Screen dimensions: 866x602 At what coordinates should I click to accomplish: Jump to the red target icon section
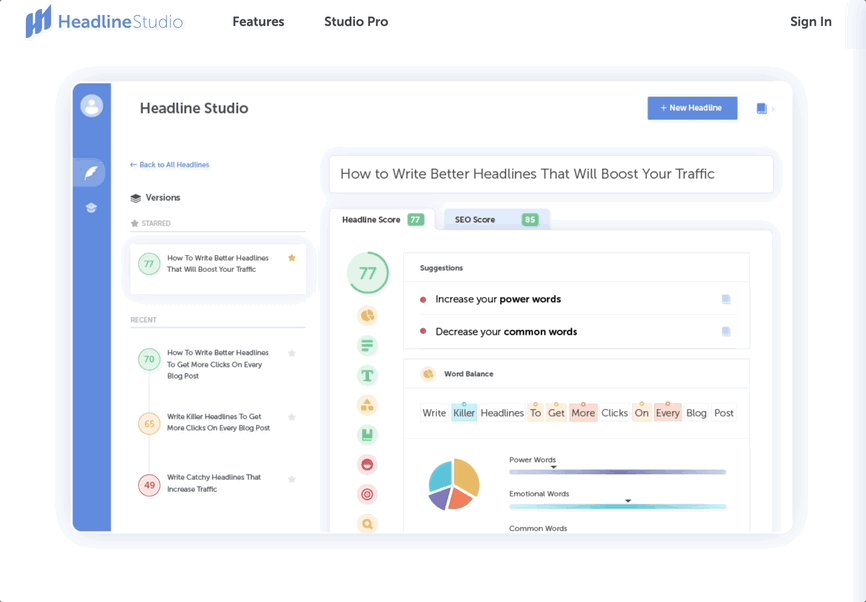point(367,494)
